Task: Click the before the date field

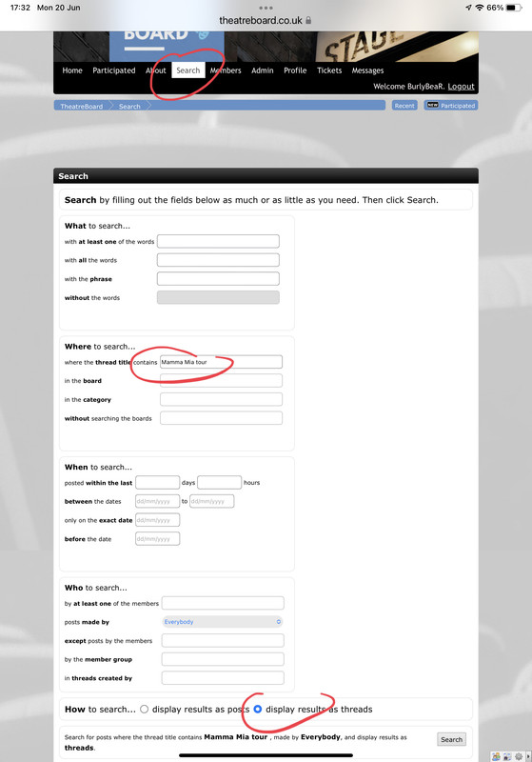Action: pos(157,538)
